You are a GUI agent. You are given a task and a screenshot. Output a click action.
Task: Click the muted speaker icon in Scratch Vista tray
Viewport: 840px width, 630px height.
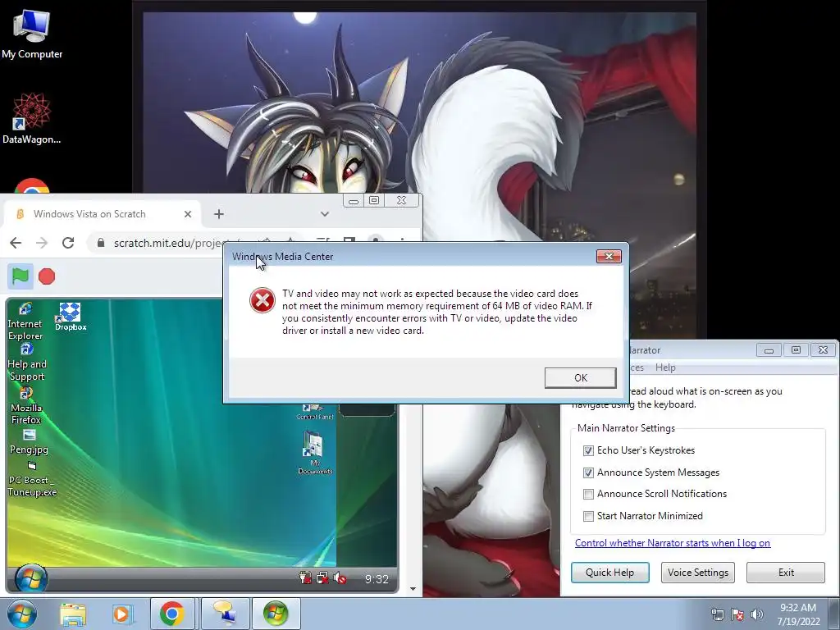(x=340, y=578)
